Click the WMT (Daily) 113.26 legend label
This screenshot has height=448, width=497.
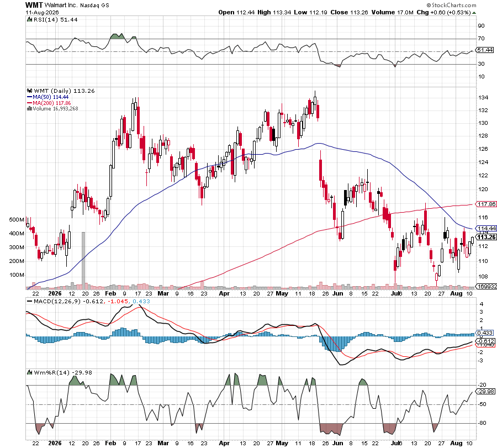click(x=64, y=91)
